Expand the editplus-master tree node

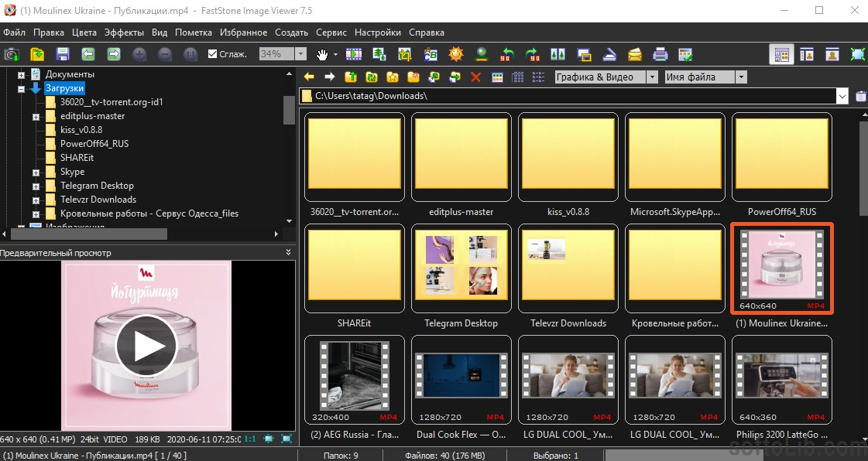point(36,117)
